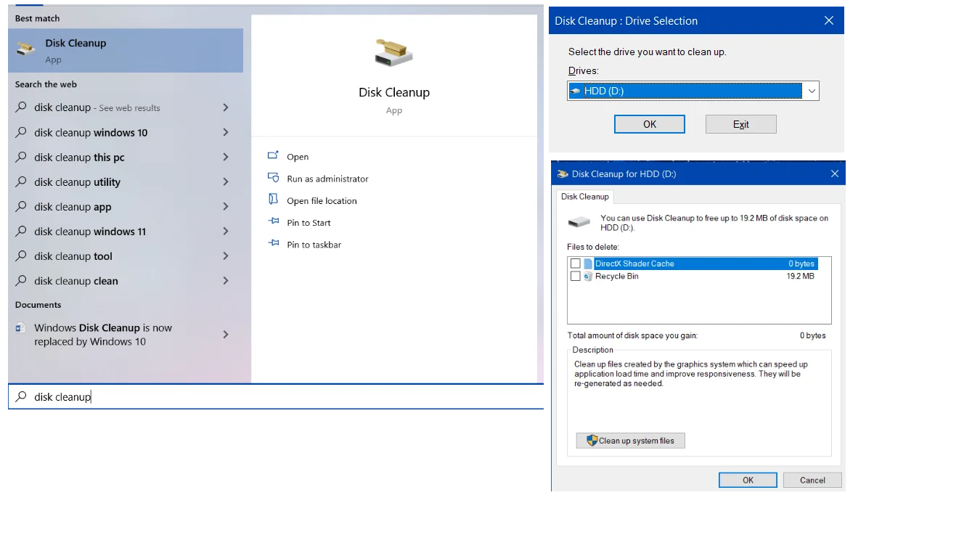Screen dimensions: 980x535
Task: Click the Open file location icon
Action: (273, 200)
